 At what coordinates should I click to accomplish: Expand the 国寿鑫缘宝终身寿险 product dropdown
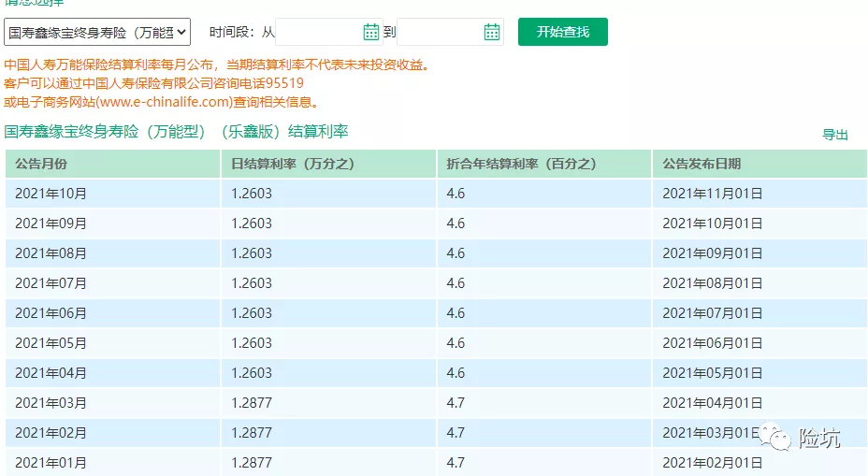point(97,32)
